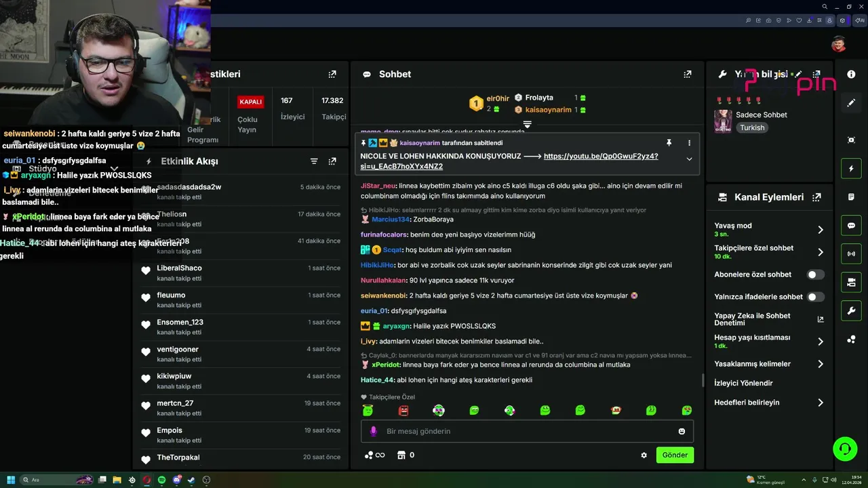Open the green headset support button
The width and height of the screenshot is (868, 488).
click(845, 449)
